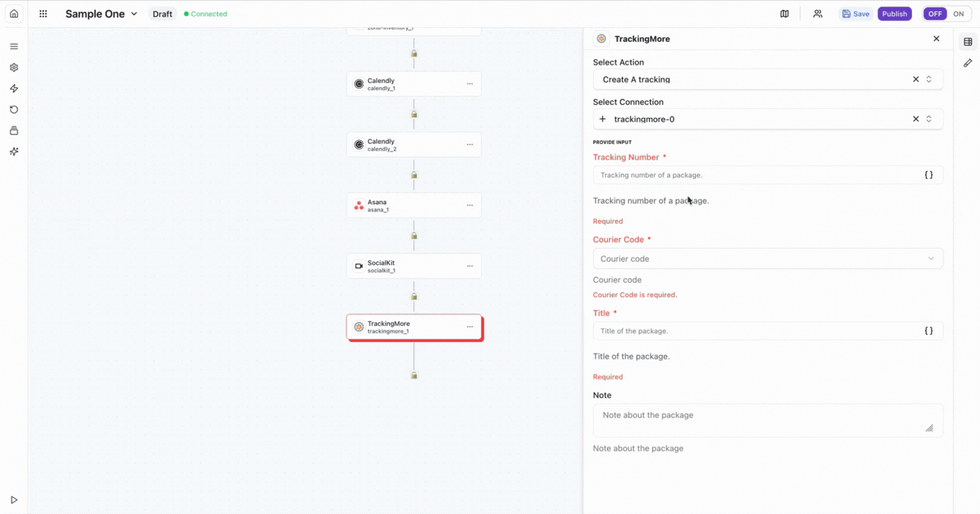The width and height of the screenshot is (980, 514).
Task: Select the lightning bolt executions icon
Action: [x=13, y=88]
